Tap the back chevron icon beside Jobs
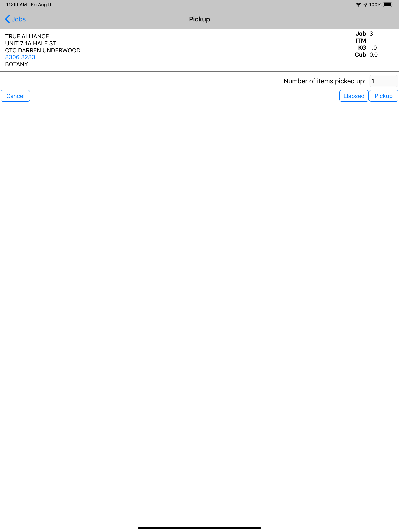 7,19
